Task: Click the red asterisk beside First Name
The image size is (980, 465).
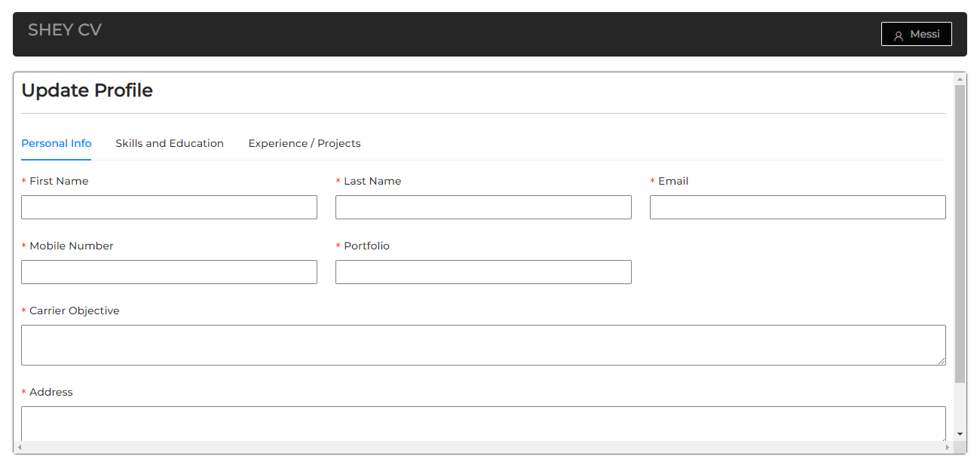Action: pyautogui.click(x=23, y=181)
